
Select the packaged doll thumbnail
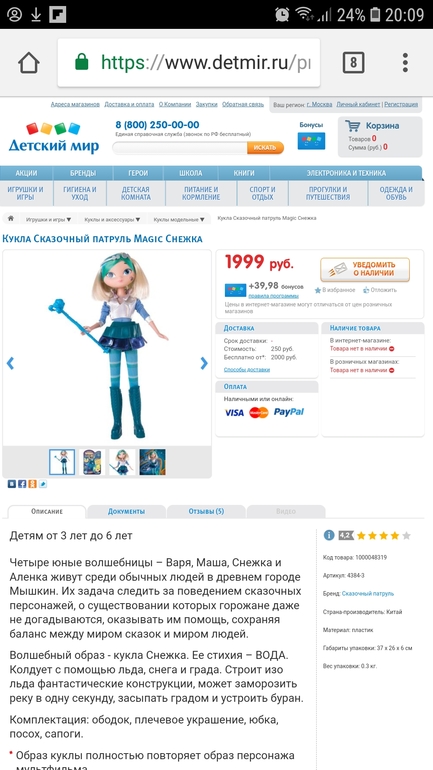[92, 462]
